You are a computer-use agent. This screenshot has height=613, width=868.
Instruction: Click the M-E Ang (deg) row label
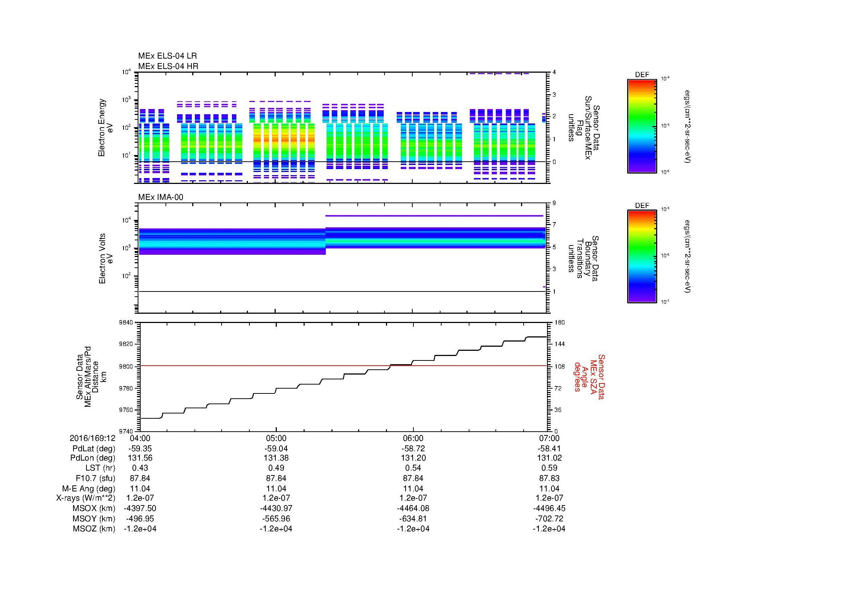coord(88,488)
